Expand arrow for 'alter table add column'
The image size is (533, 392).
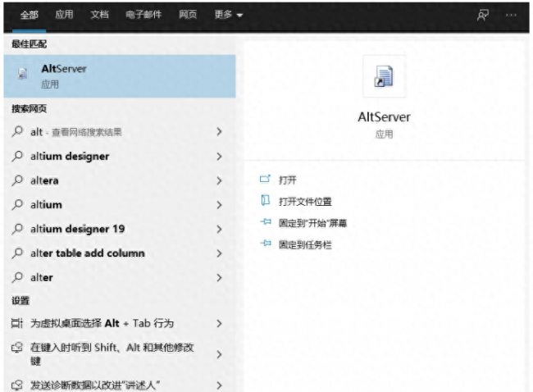point(219,253)
